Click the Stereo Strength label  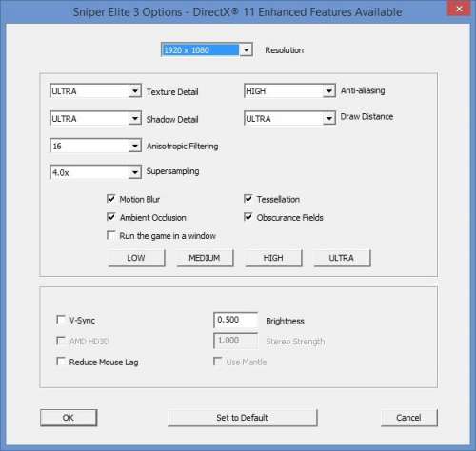(x=295, y=342)
